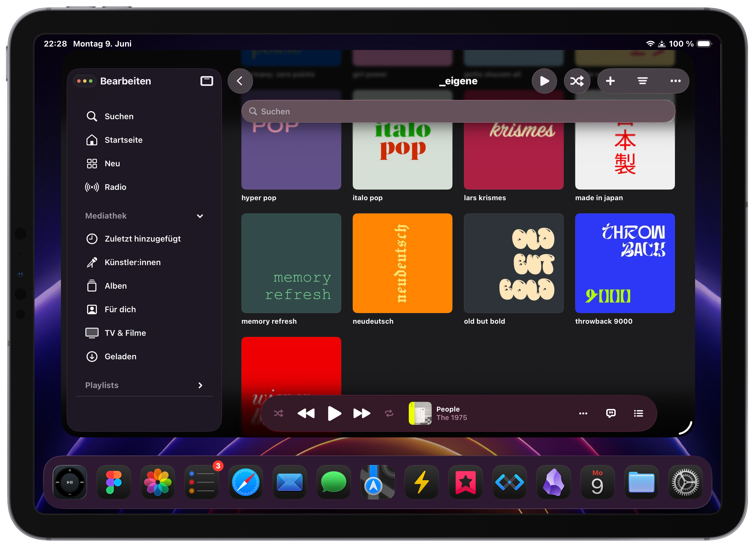The height and width of the screenshot is (548, 756).
Task: Open the throwback 9000 playlist cover
Action: [x=625, y=263]
